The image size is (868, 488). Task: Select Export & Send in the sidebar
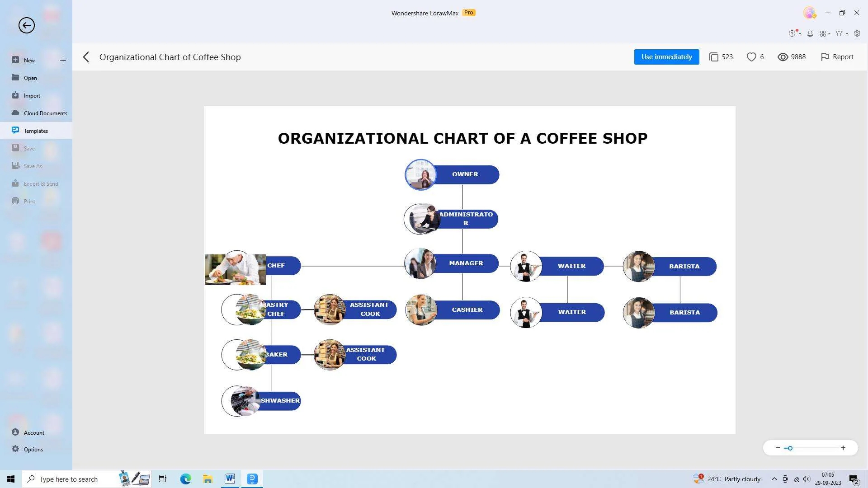click(41, 183)
